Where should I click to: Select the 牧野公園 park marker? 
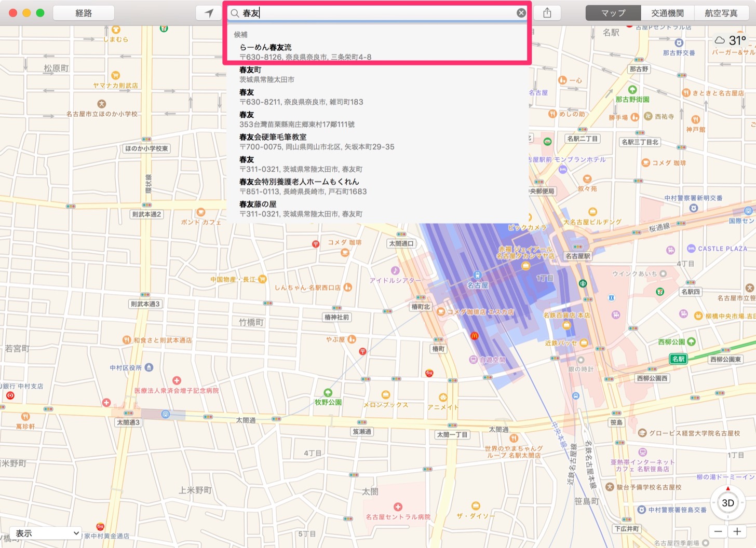328,392
